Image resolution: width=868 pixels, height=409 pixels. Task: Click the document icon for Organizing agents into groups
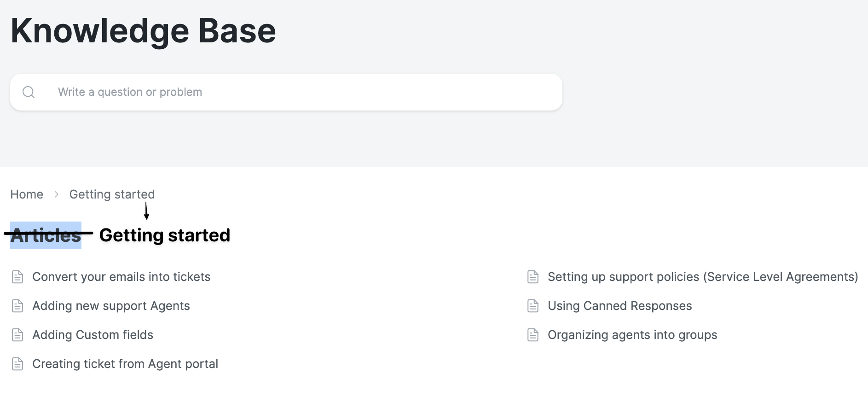(533, 335)
